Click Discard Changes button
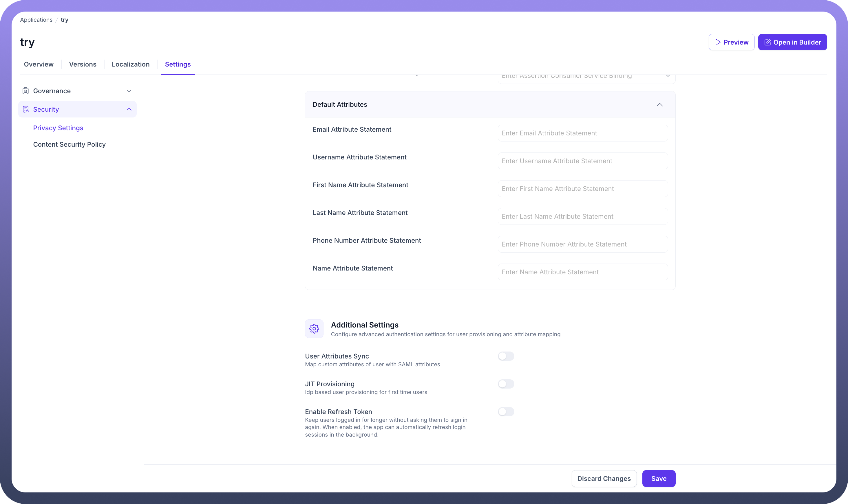The width and height of the screenshot is (848, 504). (x=604, y=478)
